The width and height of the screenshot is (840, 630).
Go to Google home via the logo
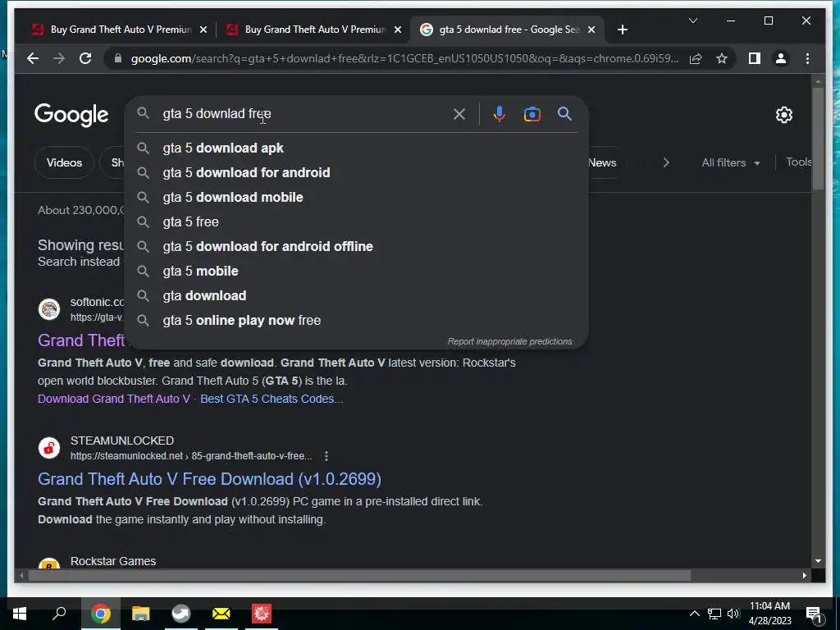(71, 115)
